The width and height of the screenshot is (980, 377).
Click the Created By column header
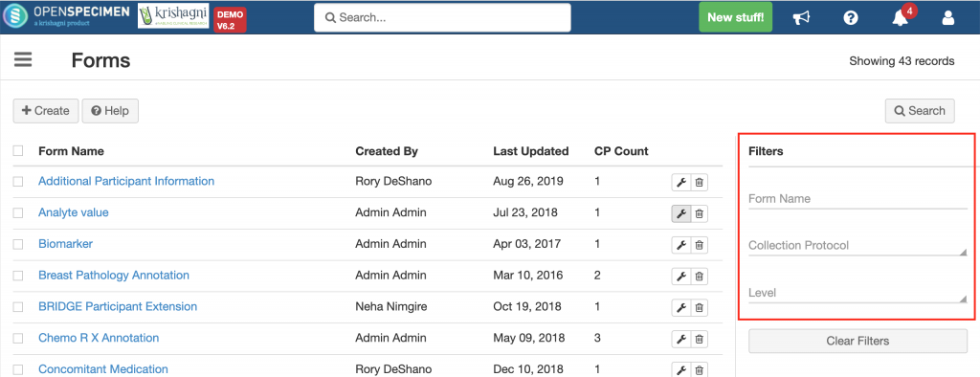(x=387, y=150)
